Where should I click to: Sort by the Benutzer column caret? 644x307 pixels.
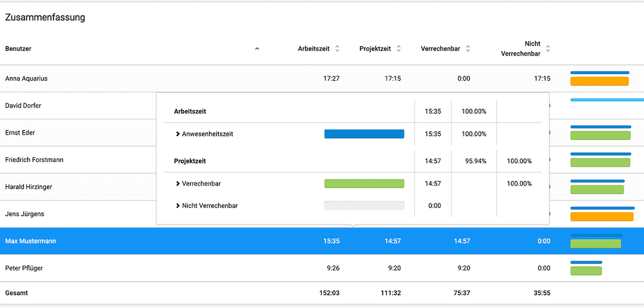click(x=257, y=49)
